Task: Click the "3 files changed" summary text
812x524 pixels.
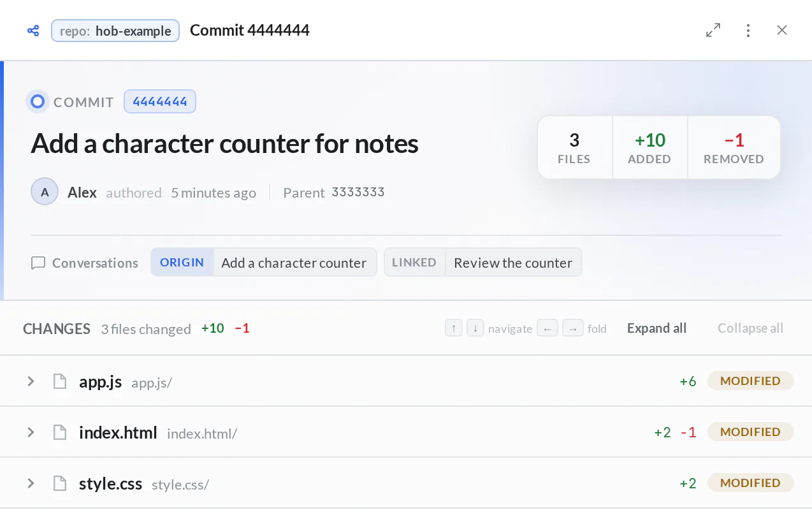Action: click(x=146, y=329)
